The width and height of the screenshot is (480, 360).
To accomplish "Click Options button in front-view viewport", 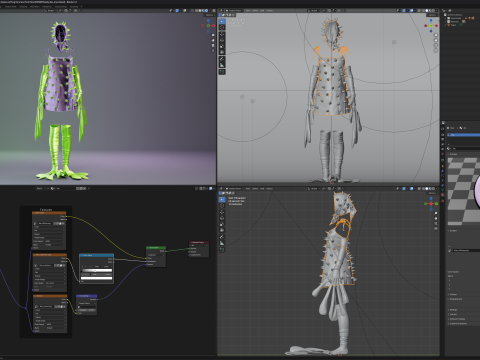I will tap(433, 15).
